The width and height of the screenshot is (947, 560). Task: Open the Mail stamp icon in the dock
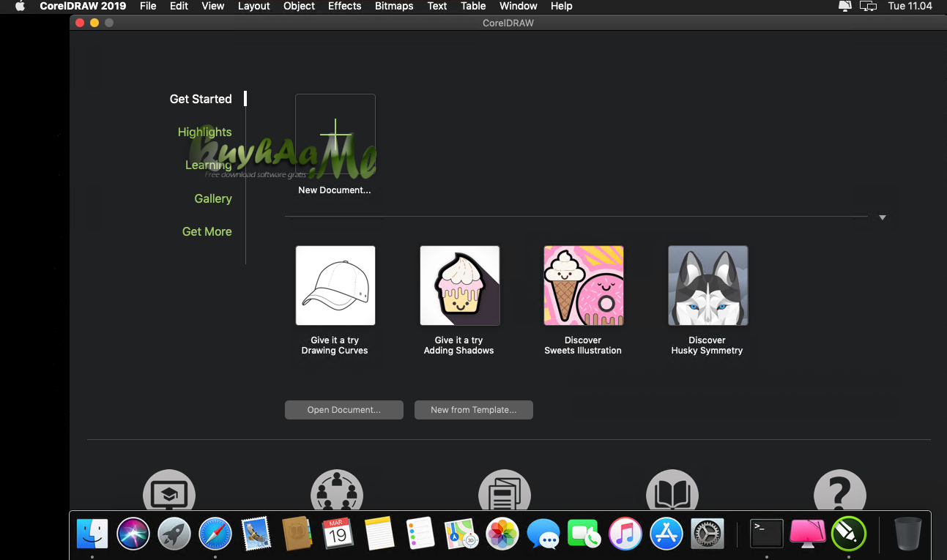pyautogui.click(x=256, y=534)
